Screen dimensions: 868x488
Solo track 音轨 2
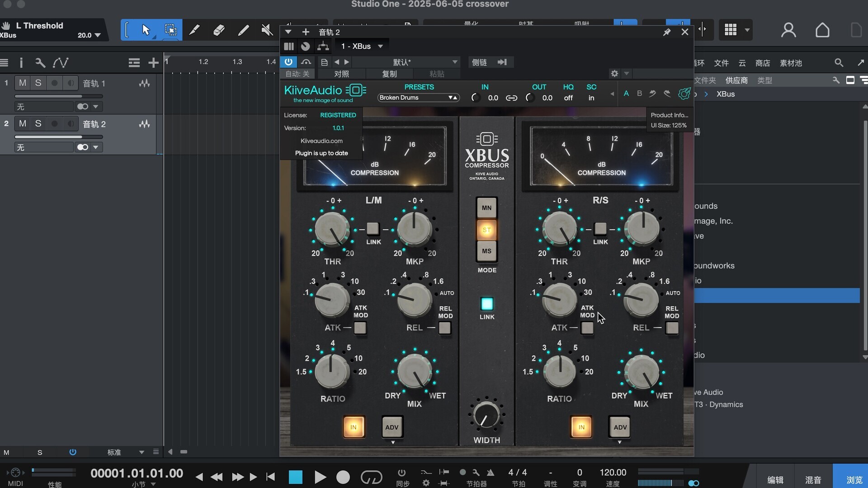38,124
